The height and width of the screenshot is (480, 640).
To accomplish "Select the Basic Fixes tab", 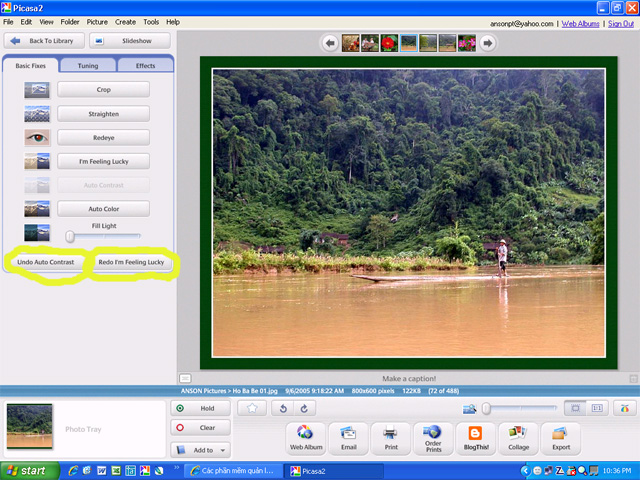I will (x=31, y=65).
